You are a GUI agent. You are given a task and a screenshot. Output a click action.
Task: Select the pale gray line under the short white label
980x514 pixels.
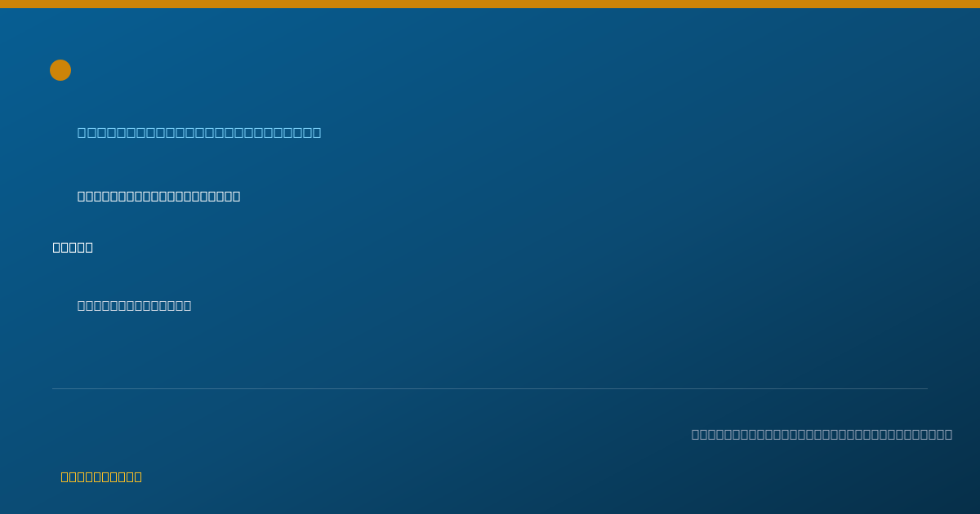click(x=135, y=305)
